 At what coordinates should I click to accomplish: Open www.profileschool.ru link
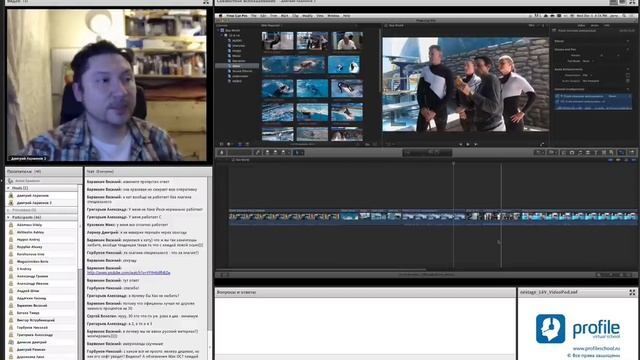(596, 348)
